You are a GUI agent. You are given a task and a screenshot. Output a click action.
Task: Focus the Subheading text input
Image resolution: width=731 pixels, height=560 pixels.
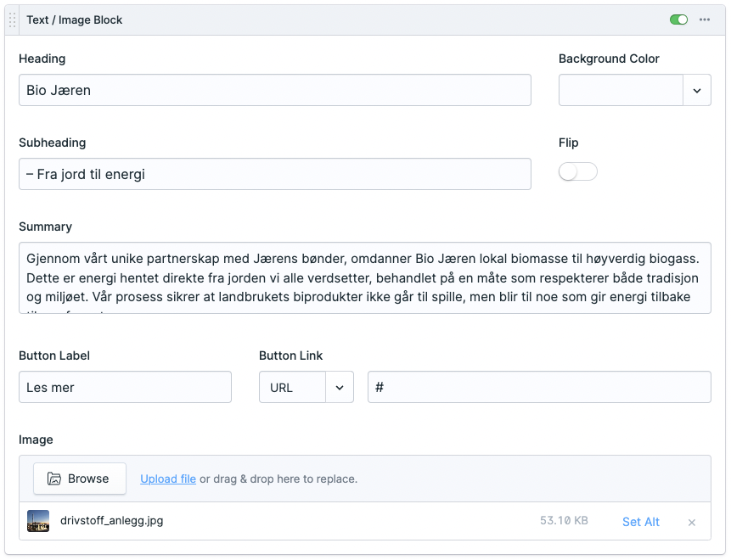(274, 175)
